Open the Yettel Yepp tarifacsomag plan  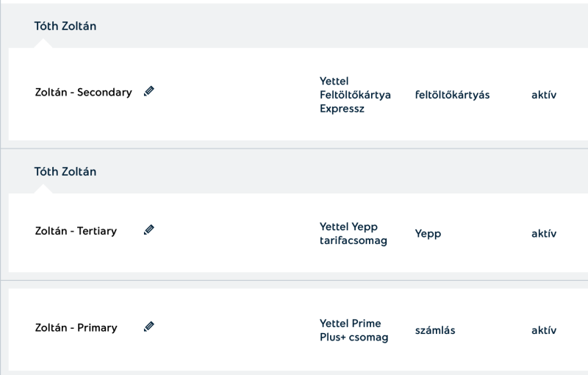click(353, 233)
